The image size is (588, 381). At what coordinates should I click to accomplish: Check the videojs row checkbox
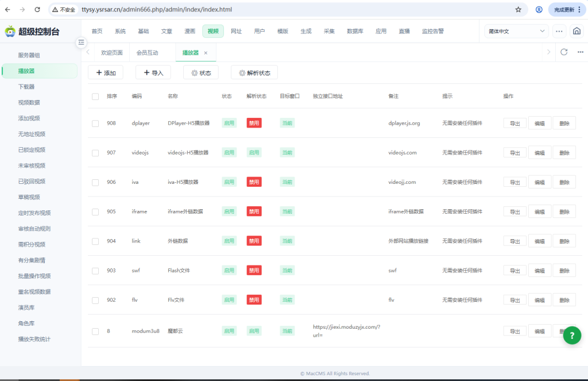click(x=95, y=153)
